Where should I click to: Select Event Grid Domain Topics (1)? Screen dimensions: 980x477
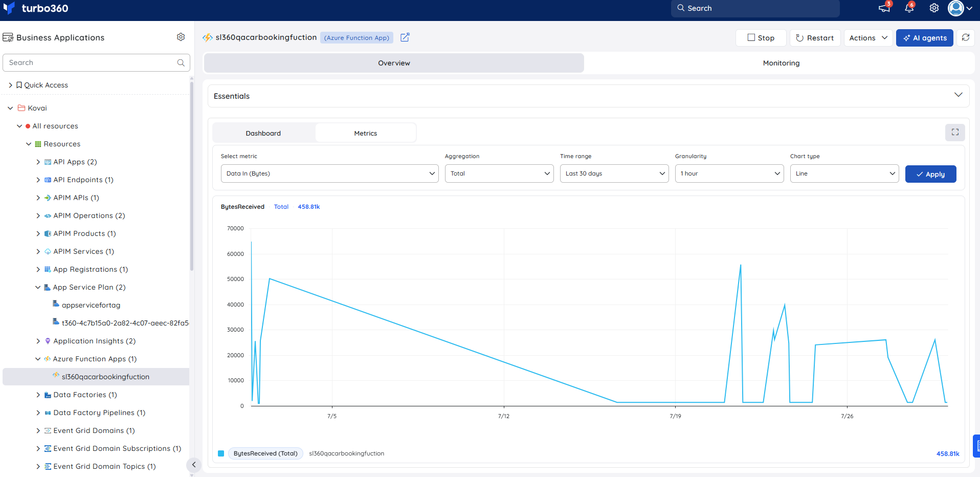104,466
